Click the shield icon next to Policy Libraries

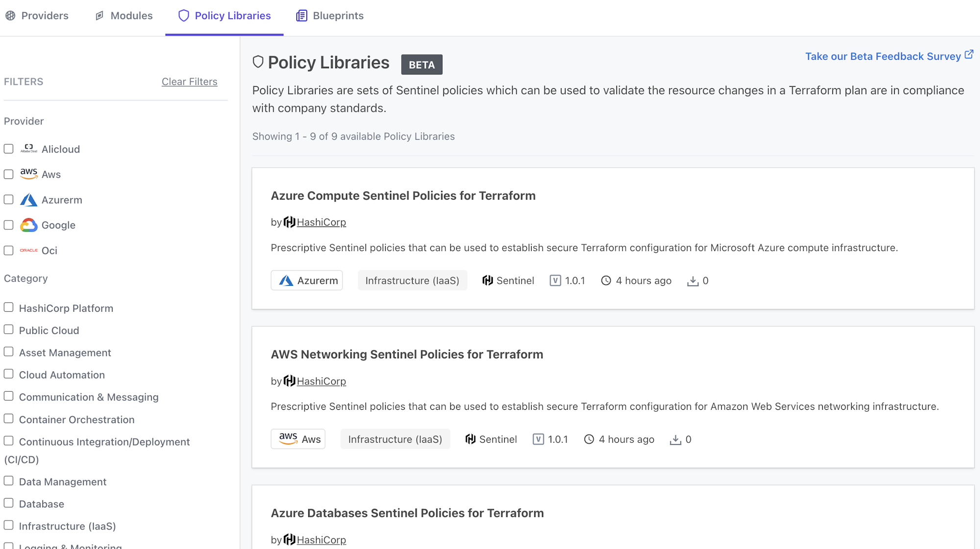point(183,15)
